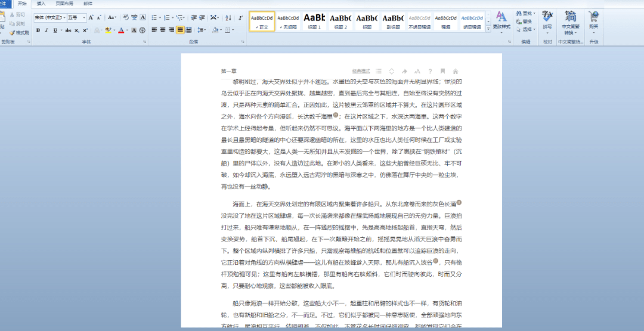
Task: Show or hide paragraph marks
Action: click(x=240, y=18)
